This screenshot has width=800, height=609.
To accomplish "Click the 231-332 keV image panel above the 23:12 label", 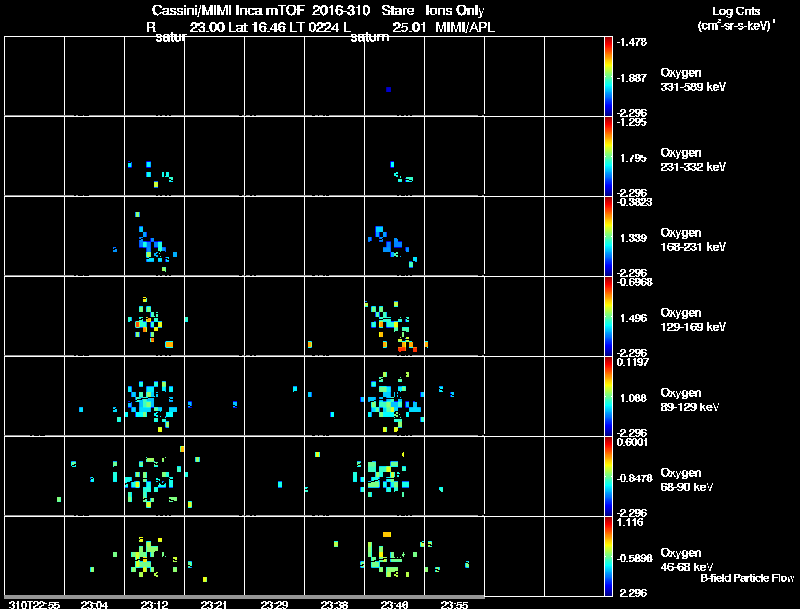I will [155, 156].
